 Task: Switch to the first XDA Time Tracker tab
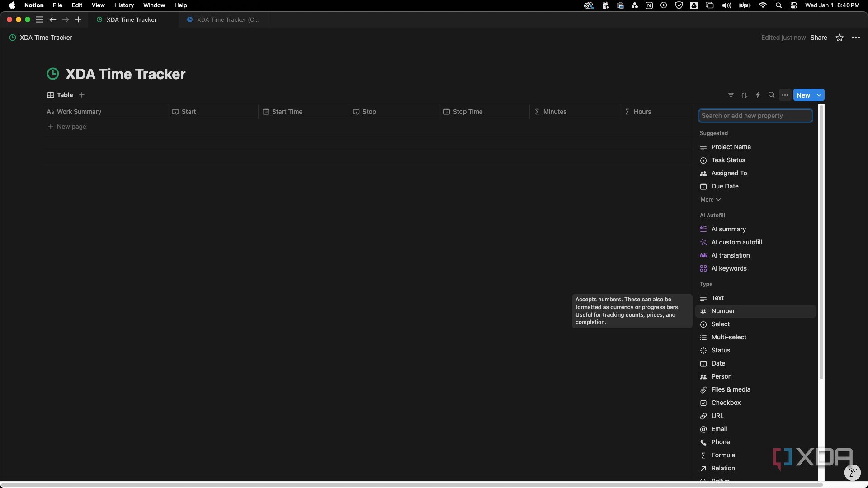pyautogui.click(x=133, y=19)
